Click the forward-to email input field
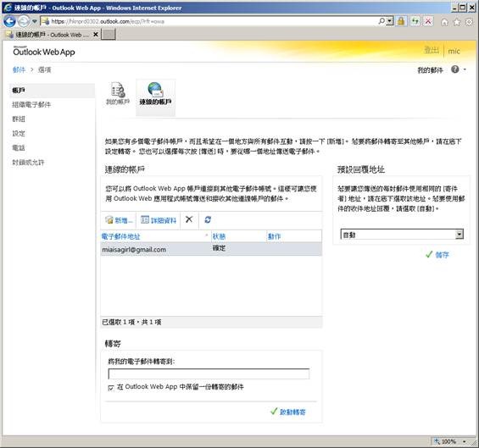The width and height of the screenshot is (479, 448). click(x=209, y=373)
